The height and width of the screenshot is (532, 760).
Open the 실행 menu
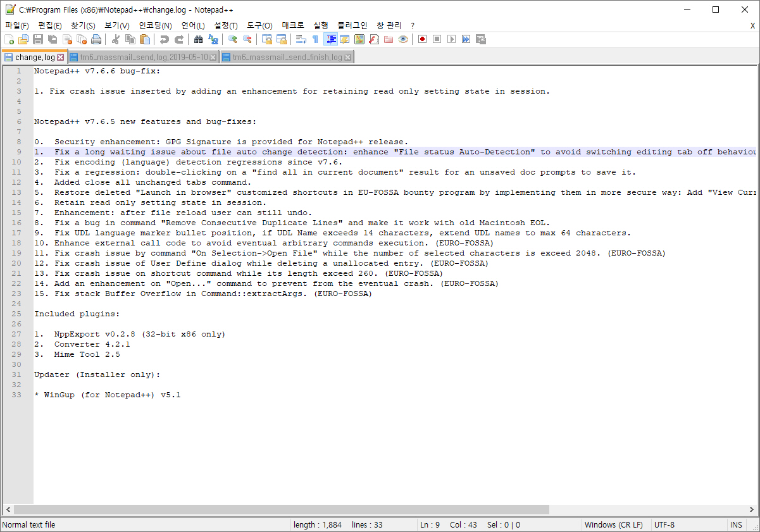point(321,25)
